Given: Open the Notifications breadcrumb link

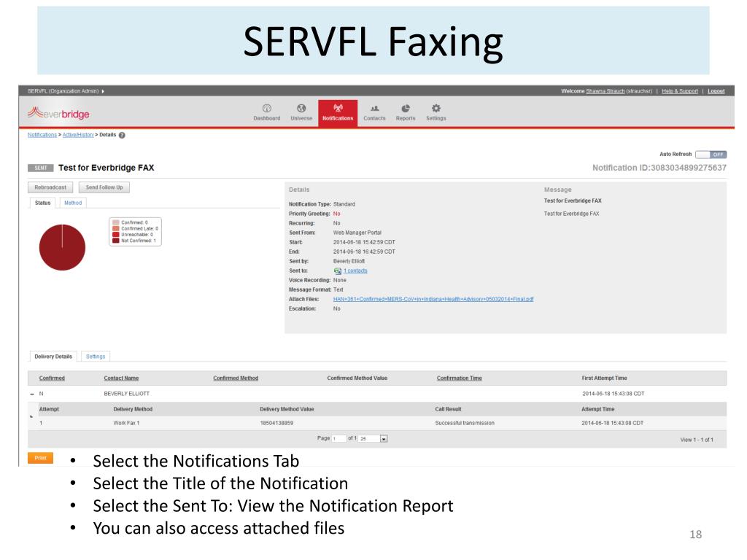Looking at the screenshot, I should (x=42, y=135).
